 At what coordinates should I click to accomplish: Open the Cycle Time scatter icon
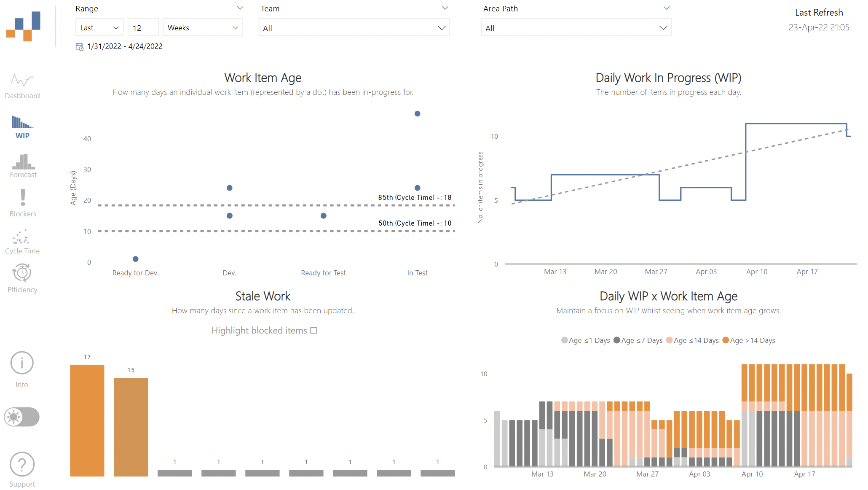pos(21,237)
